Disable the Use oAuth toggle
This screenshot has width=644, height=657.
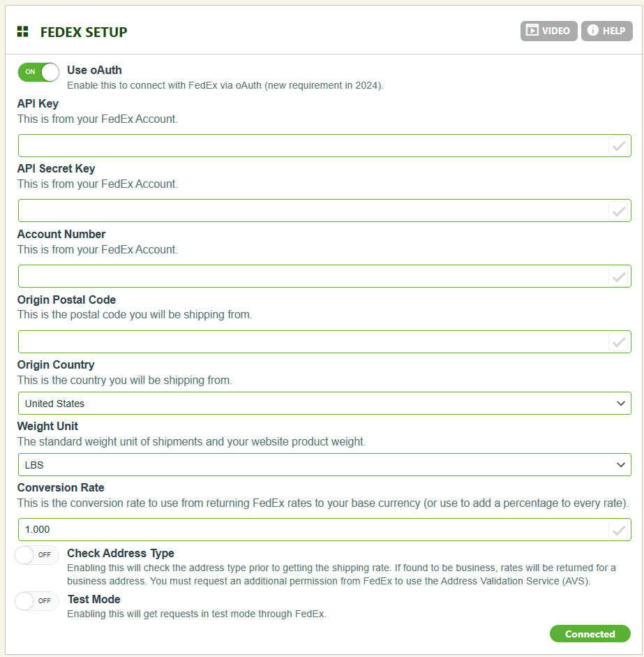pos(39,72)
